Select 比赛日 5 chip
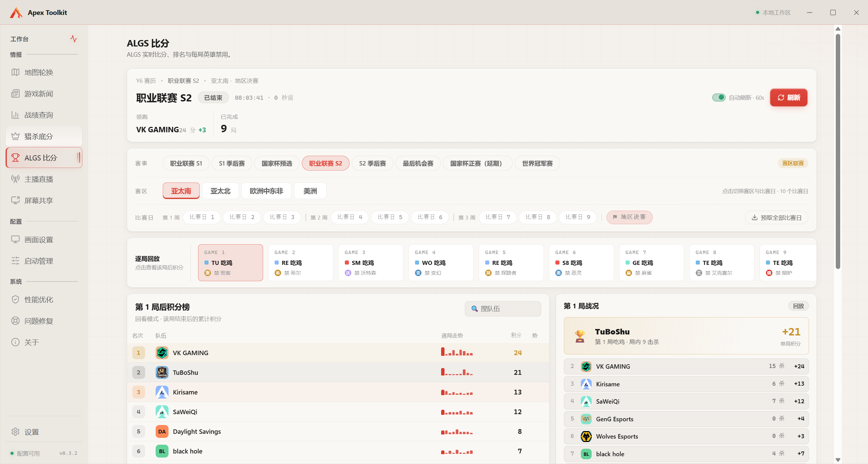This screenshot has height=464, width=868. pyautogui.click(x=390, y=217)
